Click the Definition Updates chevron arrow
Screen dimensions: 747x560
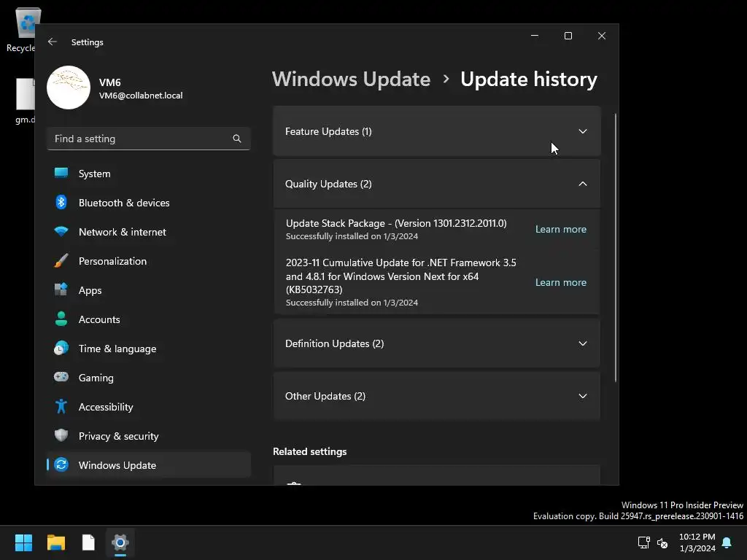tap(583, 344)
